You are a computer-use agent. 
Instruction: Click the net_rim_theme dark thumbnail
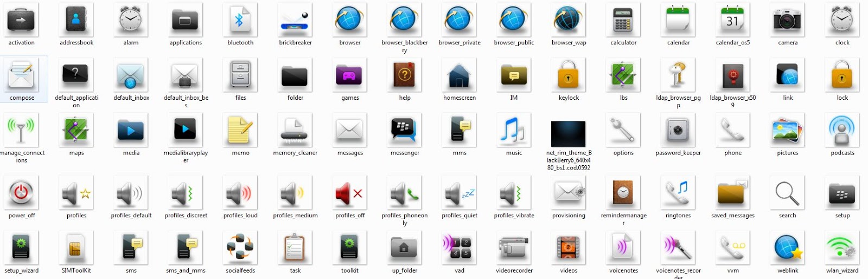click(x=569, y=134)
